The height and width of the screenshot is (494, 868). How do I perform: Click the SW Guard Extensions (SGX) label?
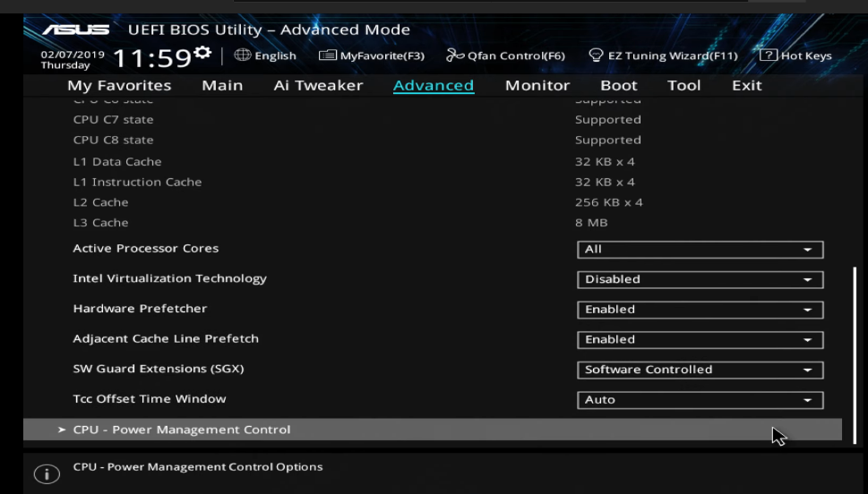(159, 369)
